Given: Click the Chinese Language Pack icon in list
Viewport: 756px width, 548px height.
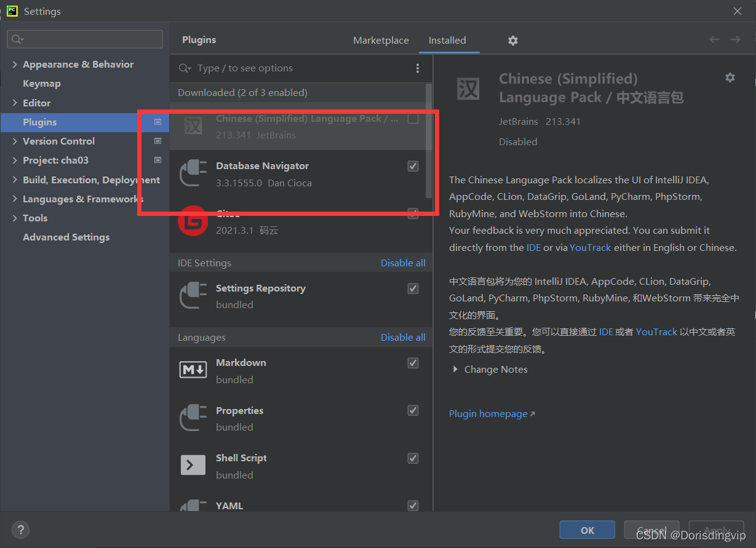Looking at the screenshot, I should [193, 126].
